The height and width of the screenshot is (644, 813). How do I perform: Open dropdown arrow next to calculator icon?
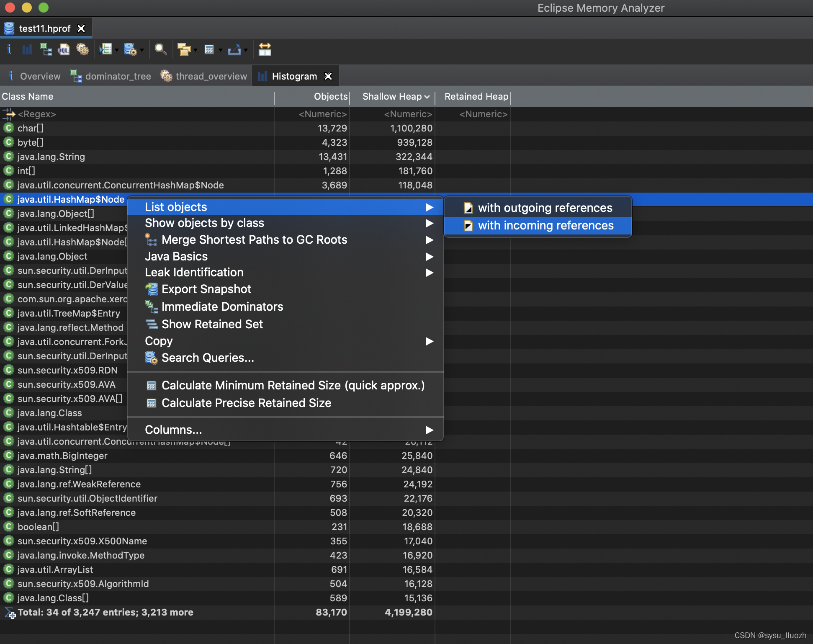point(220,51)
